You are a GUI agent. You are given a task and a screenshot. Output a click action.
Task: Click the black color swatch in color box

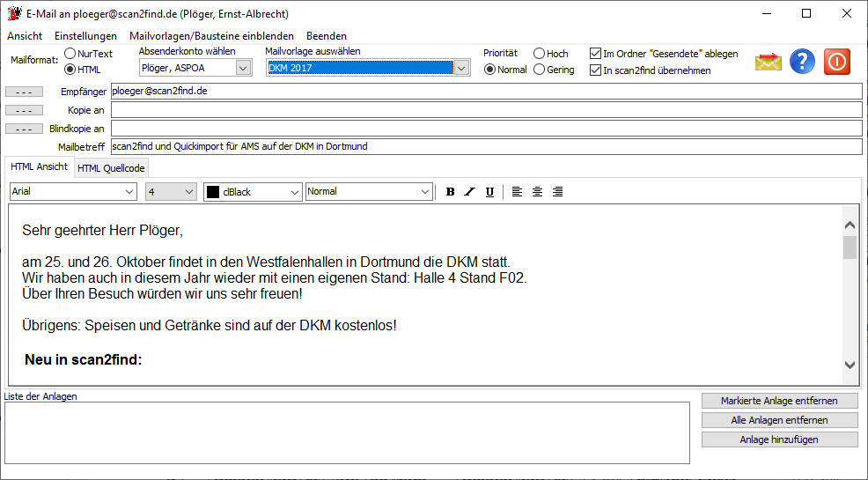pos(213,192)
